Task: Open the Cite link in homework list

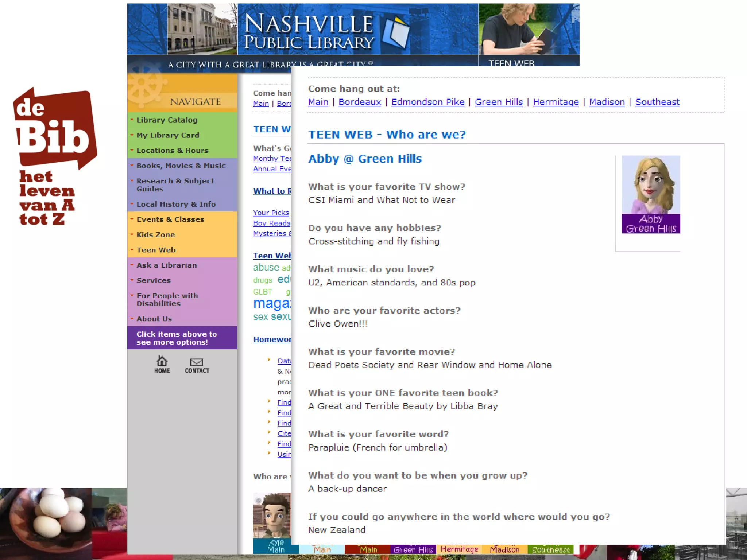Action: coord(284,433)
